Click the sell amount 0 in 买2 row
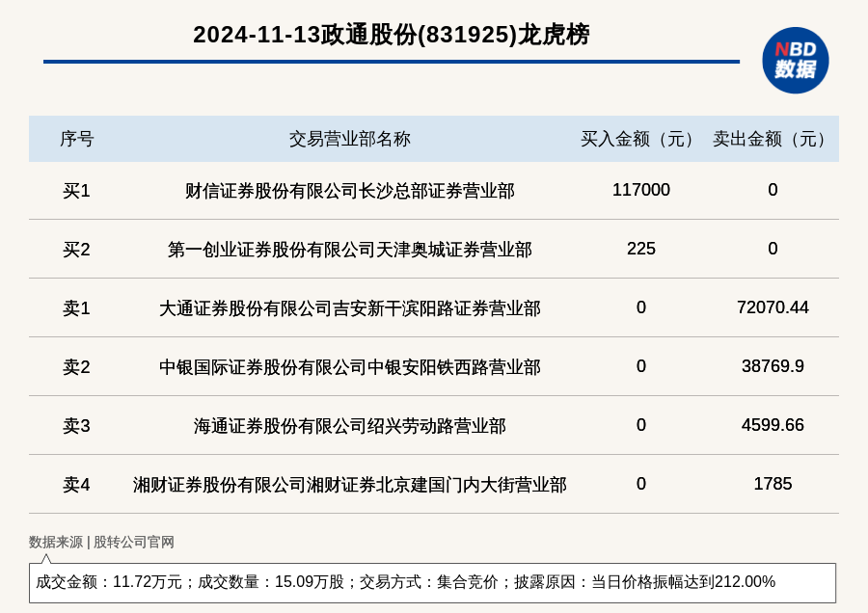 773,249
